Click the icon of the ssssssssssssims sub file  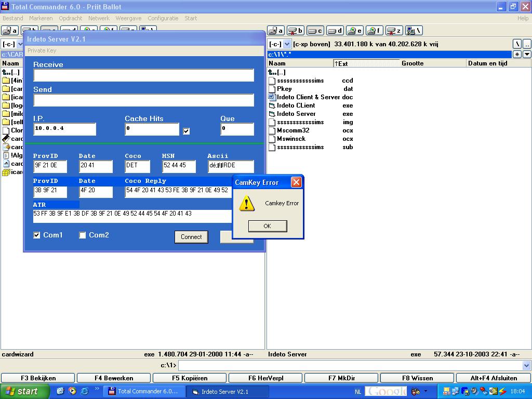272,147
